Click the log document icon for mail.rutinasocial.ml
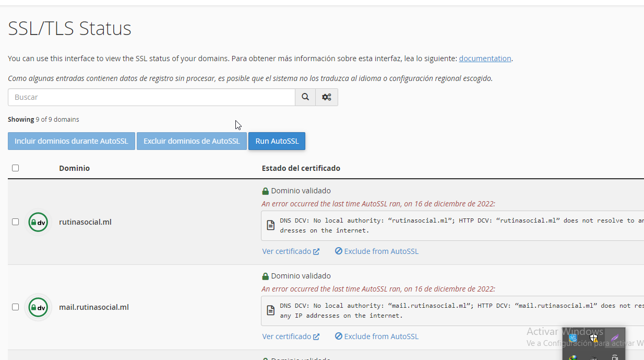Viewport: 644px width, 360px height. click(271, 310)
